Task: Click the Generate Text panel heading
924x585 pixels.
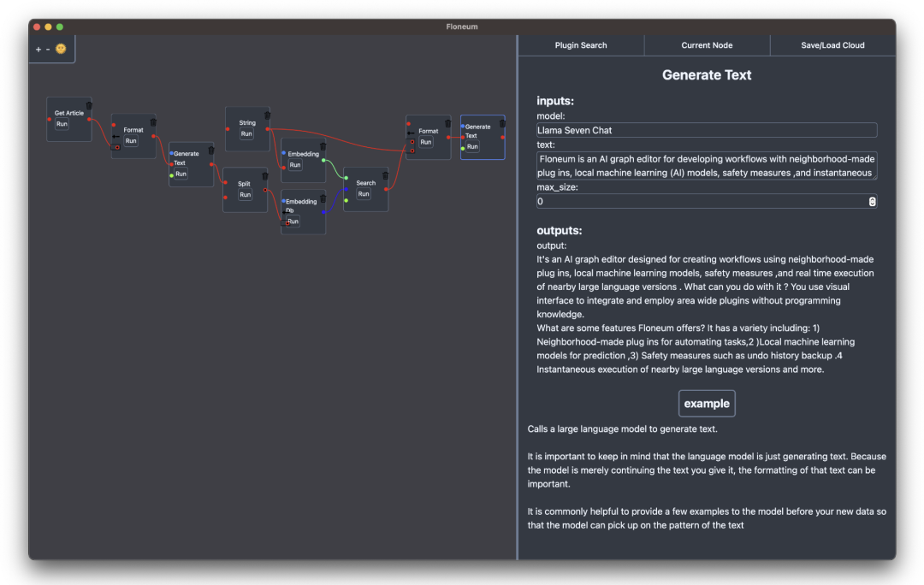Action: [707, 74]
